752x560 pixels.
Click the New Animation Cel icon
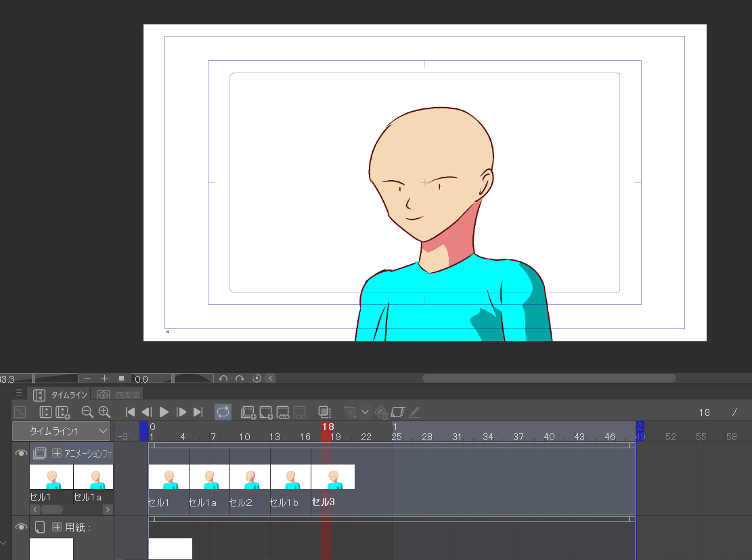pos(265,412)
